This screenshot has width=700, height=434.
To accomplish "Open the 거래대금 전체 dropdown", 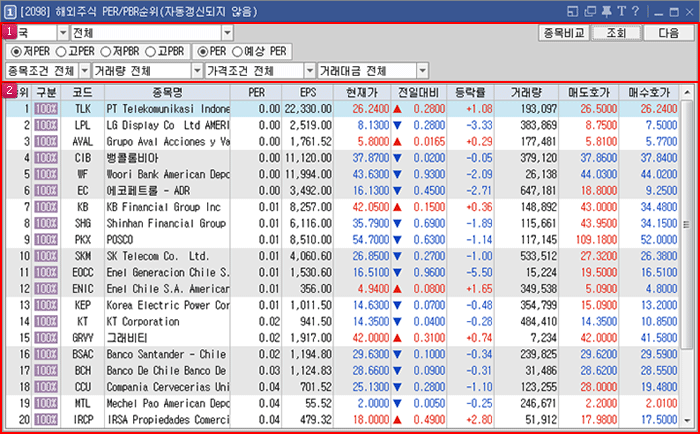I will 422,71.
